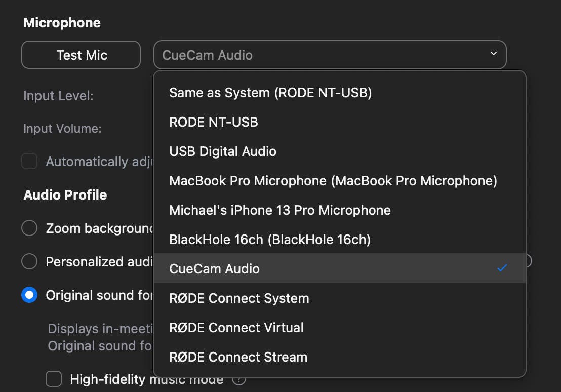Select Zoom background noise radio button

pyautogui.click(x=29, y=228)
